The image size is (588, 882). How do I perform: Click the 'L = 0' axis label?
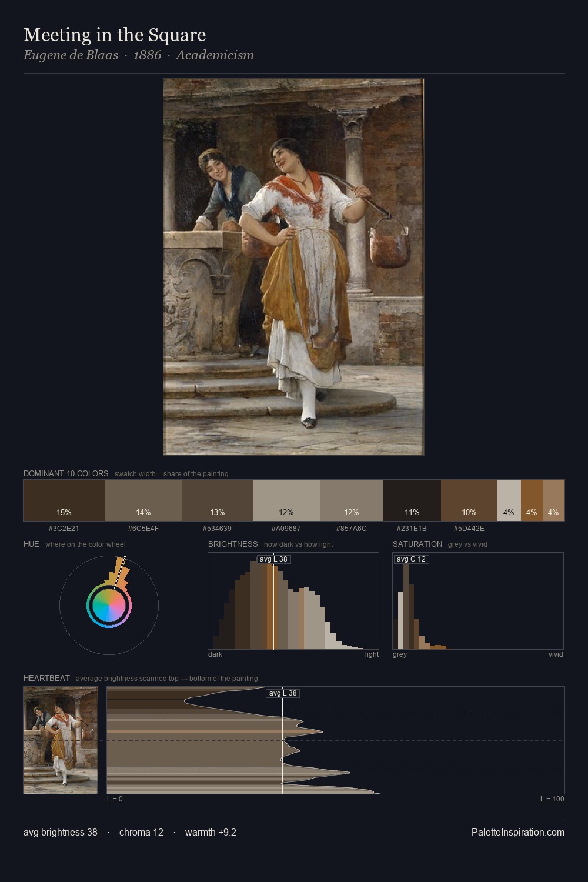pyautogui.click(x=115, y=799)
